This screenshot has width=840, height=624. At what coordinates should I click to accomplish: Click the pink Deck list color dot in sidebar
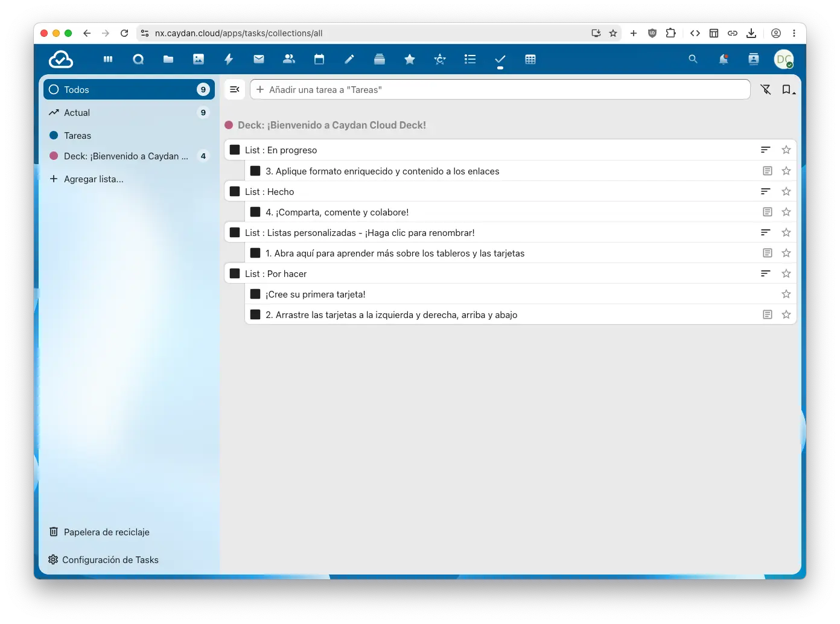click(x=54, y=156)
